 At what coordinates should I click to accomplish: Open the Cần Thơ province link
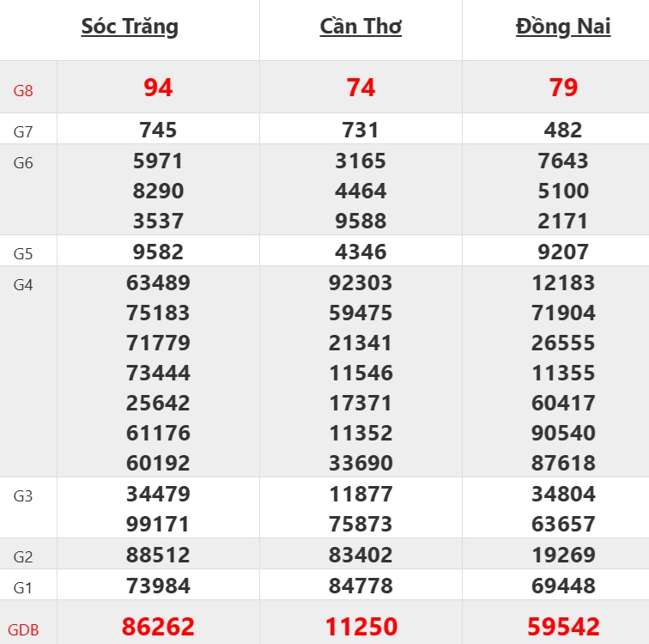pos(361,27)
